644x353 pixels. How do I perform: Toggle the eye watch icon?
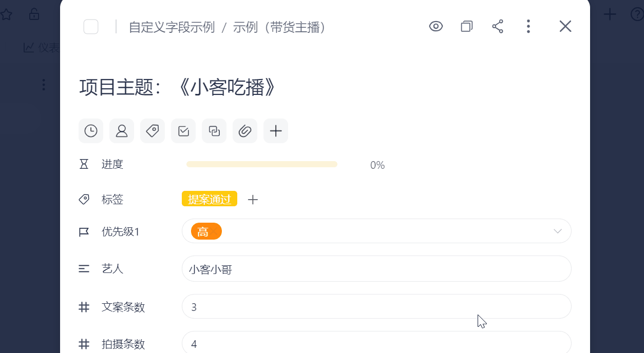436,27
